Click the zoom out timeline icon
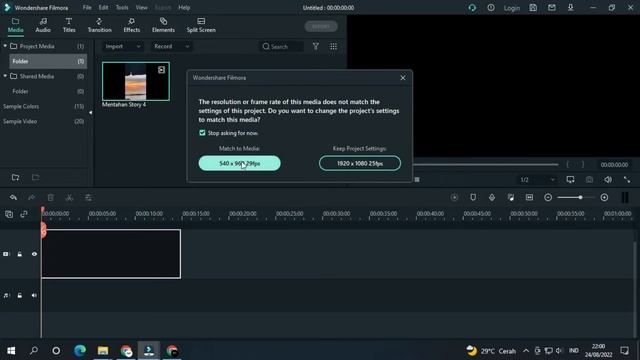 (x=548, y=198)
